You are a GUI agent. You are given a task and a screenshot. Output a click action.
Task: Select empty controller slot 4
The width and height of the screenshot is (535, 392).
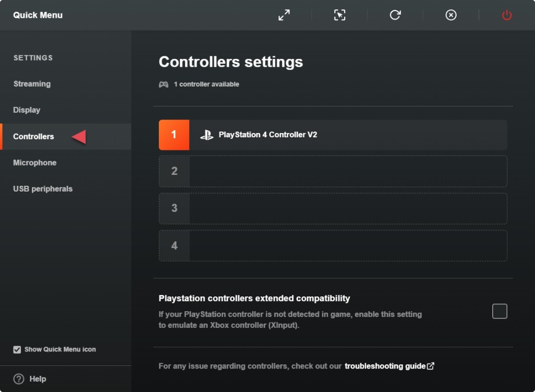(x=333, y=245)
